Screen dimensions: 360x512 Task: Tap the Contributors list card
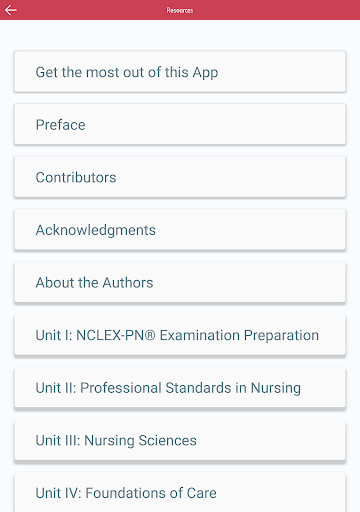click(x=180, y=177)
